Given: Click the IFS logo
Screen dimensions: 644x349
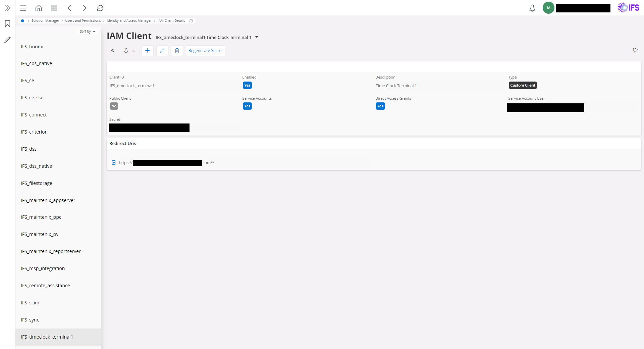Looking at the screenshot, I should click(x=629, y=7).
